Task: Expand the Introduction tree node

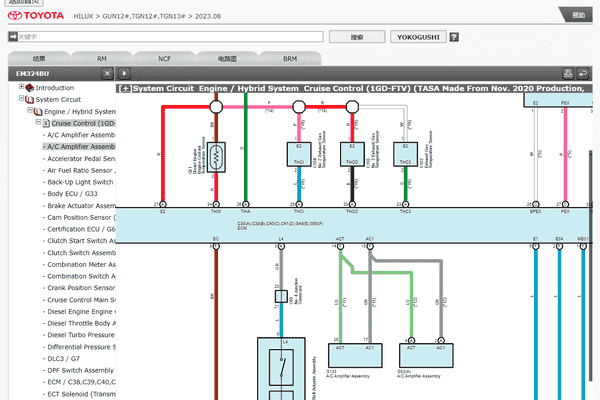Action: (21, 88)
